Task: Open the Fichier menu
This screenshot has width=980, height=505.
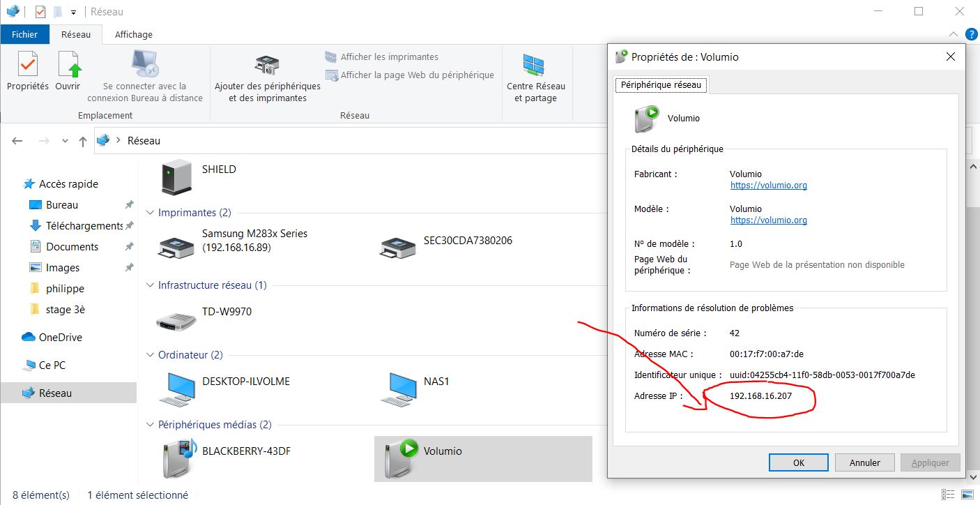Action: click(x=24, y=34)
